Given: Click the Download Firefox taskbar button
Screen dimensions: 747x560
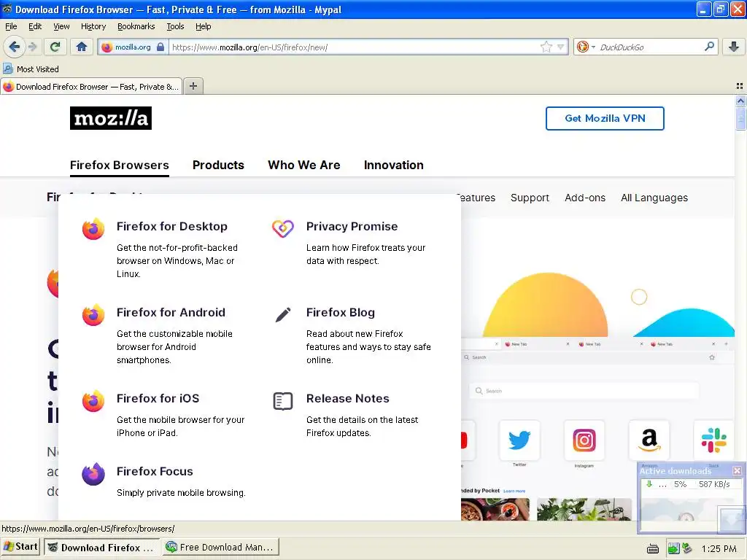Looking at the screenshot, I should (x=101, y=547).
